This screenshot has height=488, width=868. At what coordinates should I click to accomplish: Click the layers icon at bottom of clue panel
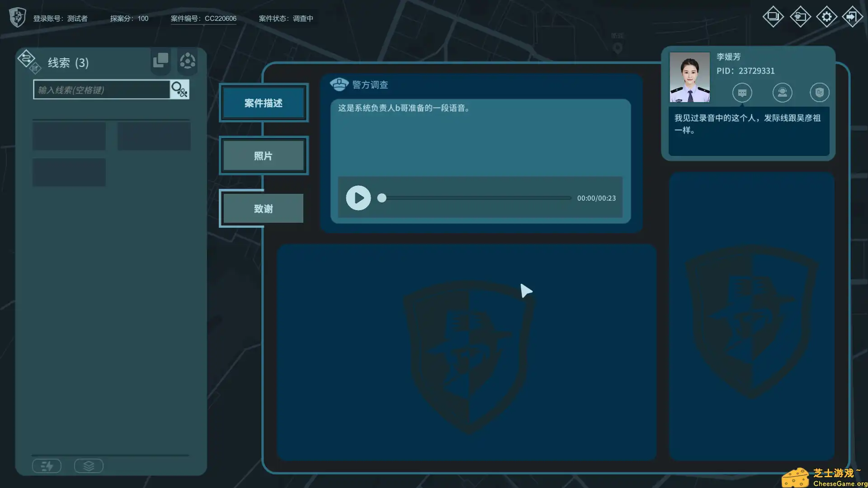(89, 466)
